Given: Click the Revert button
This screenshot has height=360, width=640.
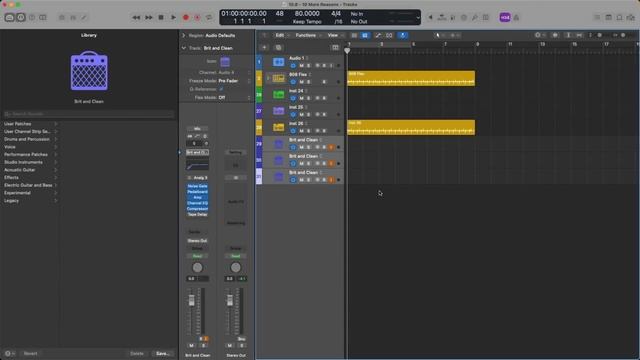Looking at the screenshot, I should coord(31,353).
